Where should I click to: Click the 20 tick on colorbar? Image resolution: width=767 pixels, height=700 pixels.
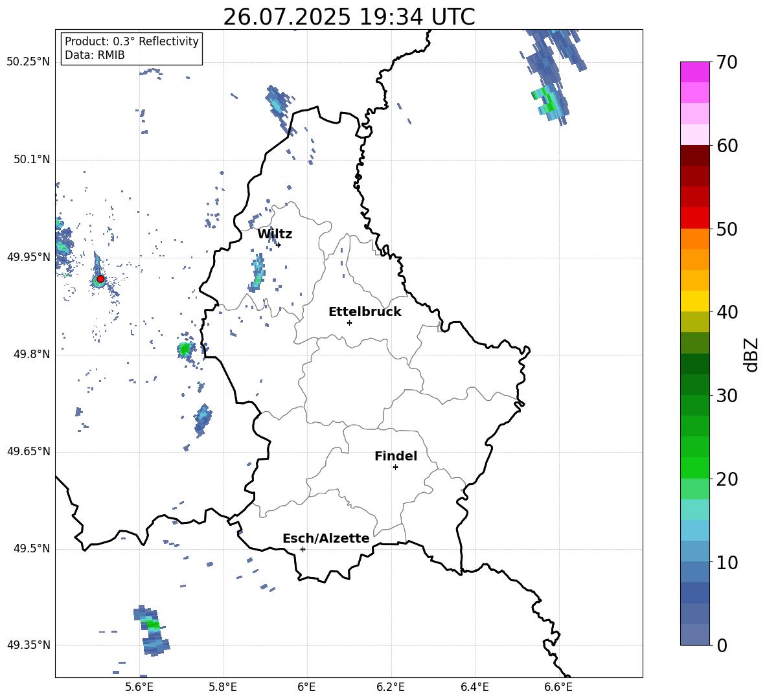(727, 479)
